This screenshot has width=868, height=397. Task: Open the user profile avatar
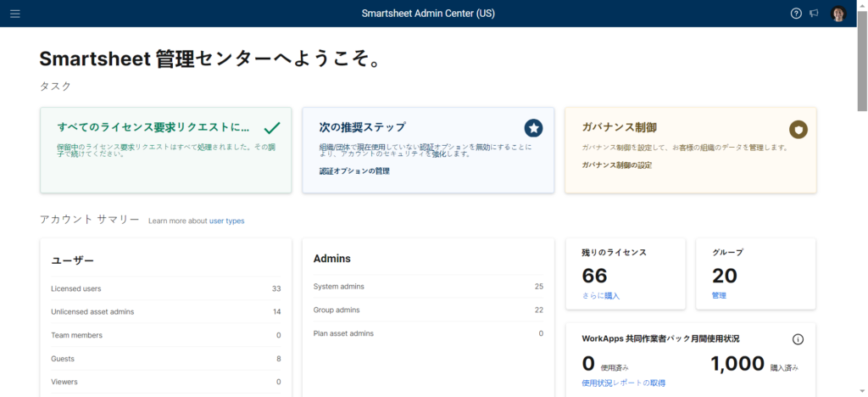[x=838, y=14]
